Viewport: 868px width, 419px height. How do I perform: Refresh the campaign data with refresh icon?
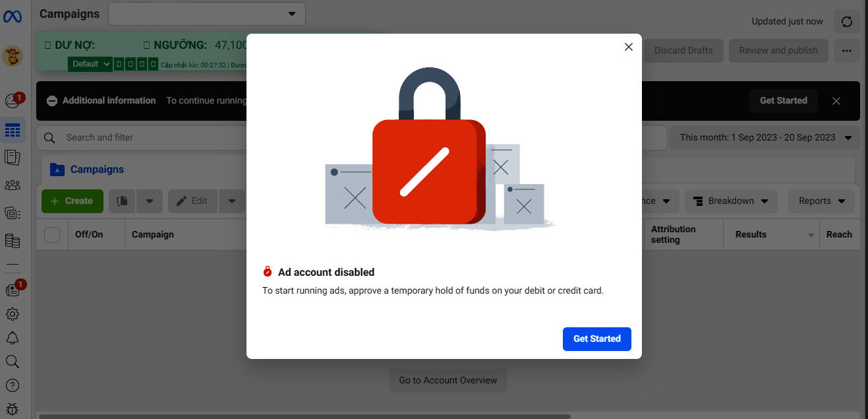[847, 22]
